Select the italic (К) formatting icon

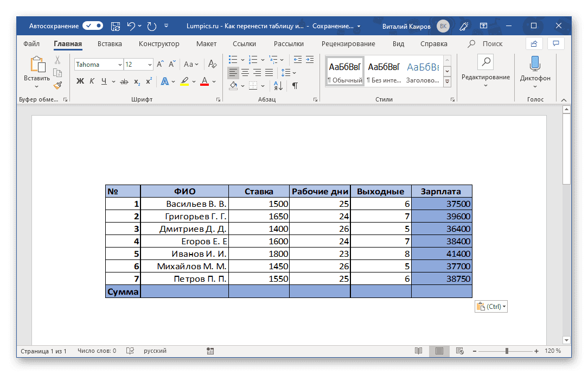coord(92,81)
